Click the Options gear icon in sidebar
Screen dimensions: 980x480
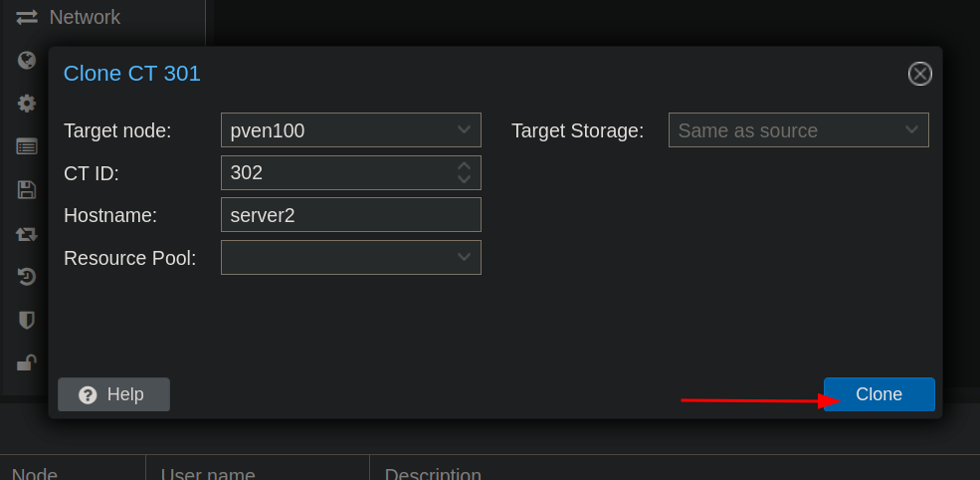[x=27, y=103]
